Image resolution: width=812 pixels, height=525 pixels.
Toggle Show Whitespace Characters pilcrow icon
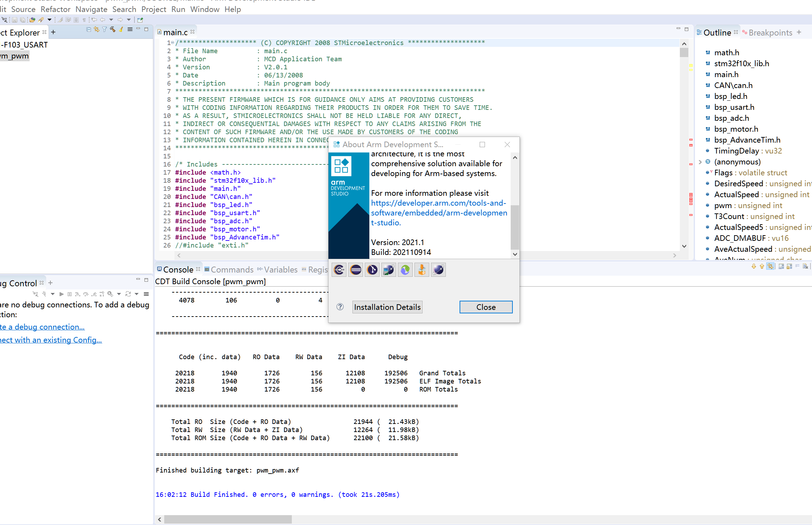[84, 20]
